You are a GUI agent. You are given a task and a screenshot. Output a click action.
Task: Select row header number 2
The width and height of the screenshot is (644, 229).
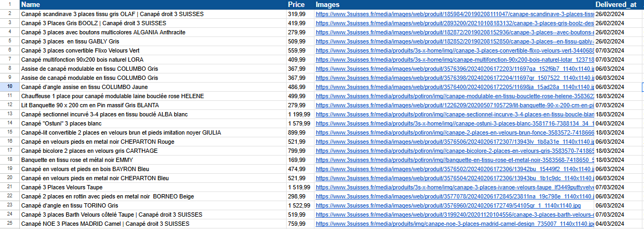(10, 14)
